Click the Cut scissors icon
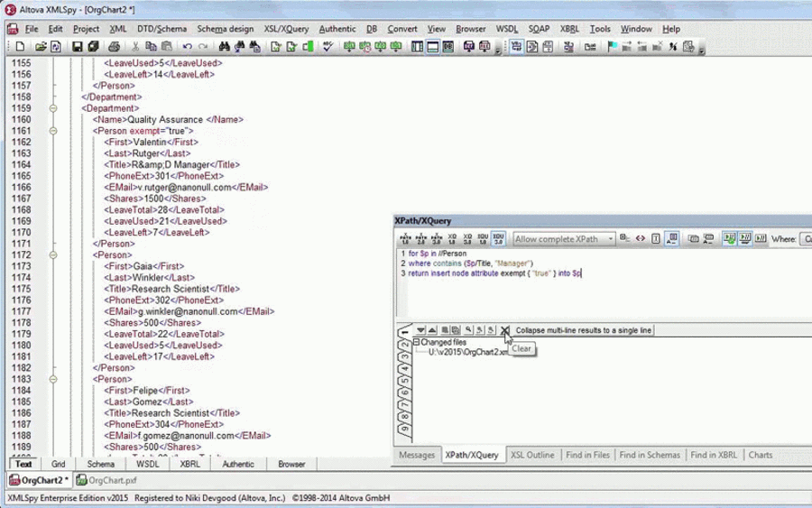812x508 pixels. pos(135,47)
